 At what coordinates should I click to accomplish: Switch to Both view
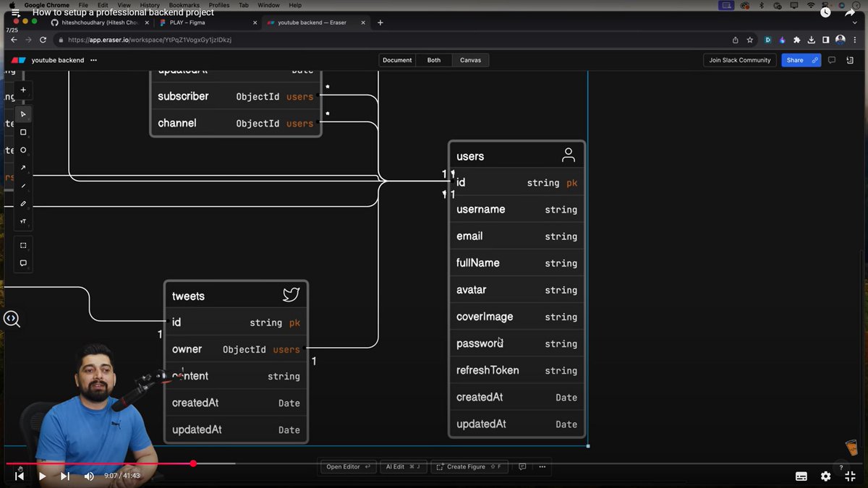pyautogui.click(x=434, y=60)
